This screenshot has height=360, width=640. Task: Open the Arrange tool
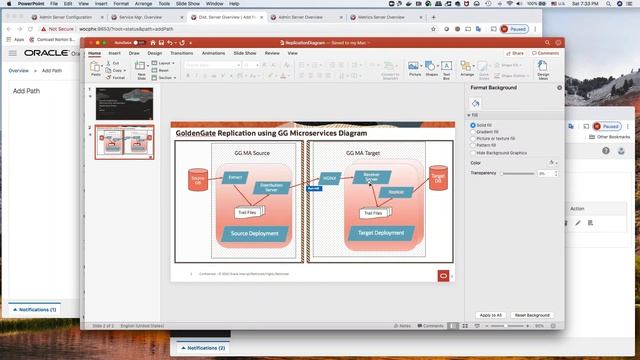pyautogui.click(x=466, y=66)
